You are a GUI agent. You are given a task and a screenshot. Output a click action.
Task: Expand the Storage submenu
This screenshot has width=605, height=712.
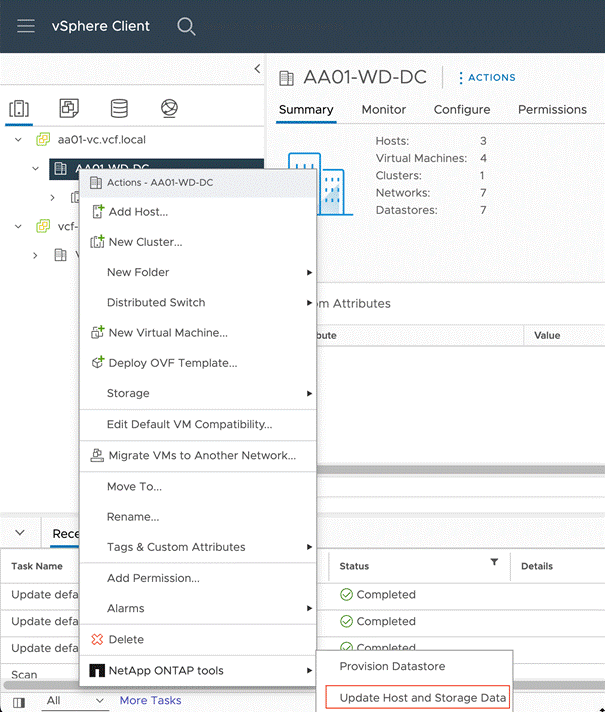[x=198, y=393]
